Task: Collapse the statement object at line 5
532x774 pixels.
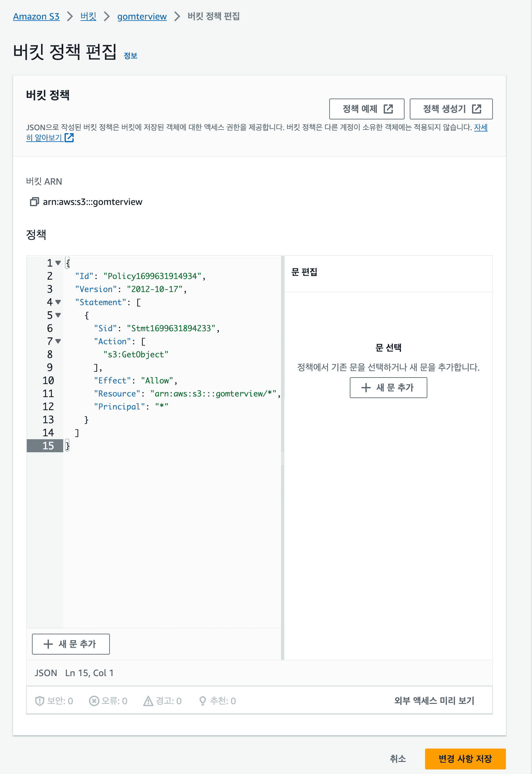Action: (x=58, y=315)
